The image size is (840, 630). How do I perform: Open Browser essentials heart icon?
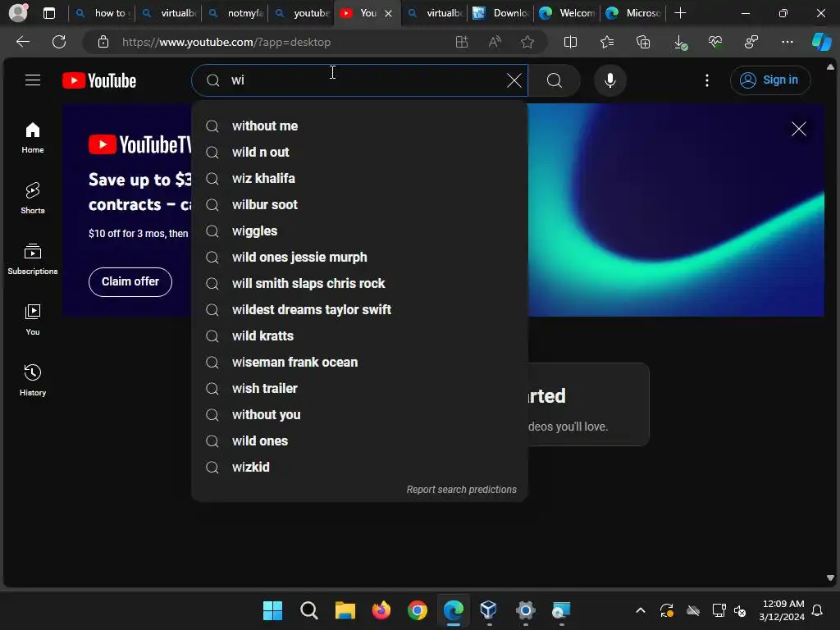tap(715, 42)
